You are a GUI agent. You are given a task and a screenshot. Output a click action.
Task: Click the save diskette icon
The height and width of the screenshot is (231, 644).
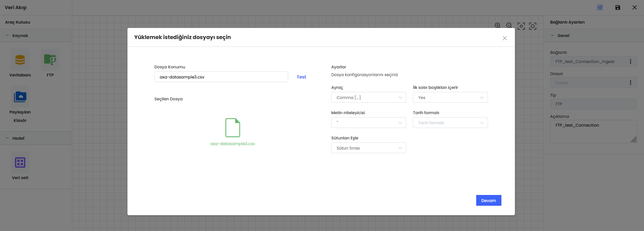click(x=618, y=7)
